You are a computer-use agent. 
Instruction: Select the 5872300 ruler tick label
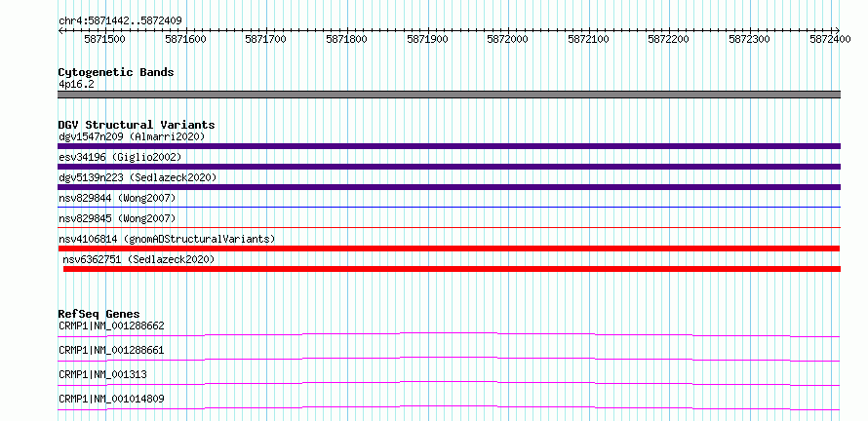coord(750,39)
